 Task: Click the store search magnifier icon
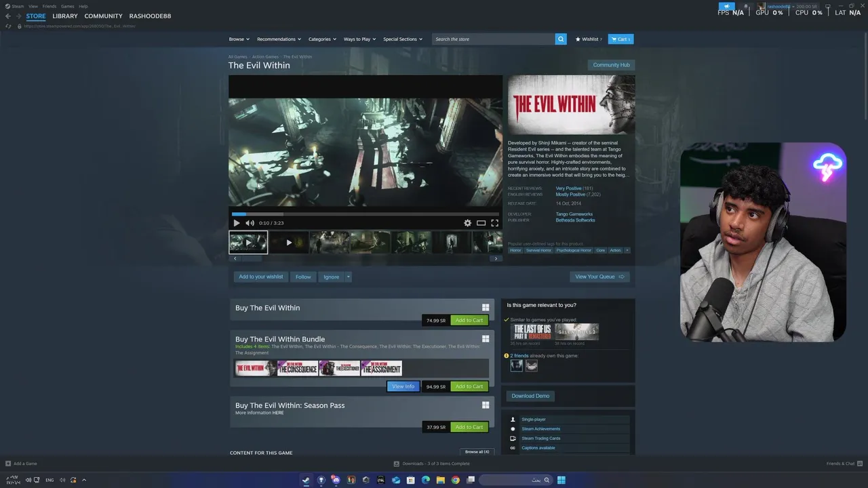click(561, 39)
